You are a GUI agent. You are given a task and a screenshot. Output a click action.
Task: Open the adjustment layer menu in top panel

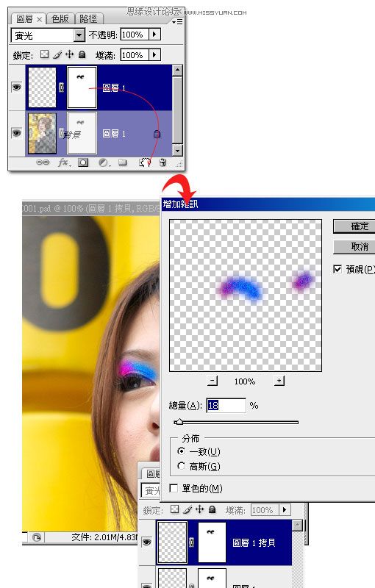pyautogui.click(x=104, y=162)
